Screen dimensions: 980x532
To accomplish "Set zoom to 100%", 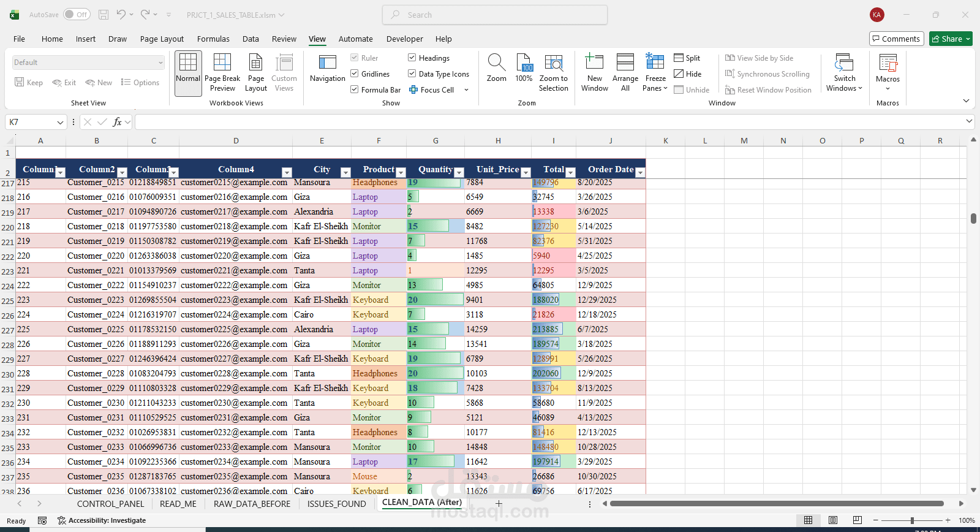I will click(524, 69).
